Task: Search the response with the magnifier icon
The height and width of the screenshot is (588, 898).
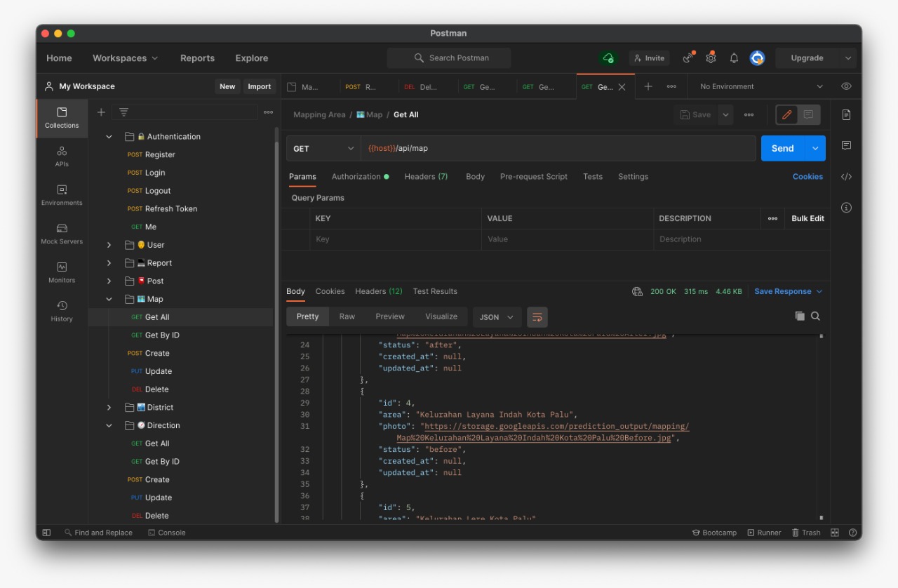Action: click(x=815, y=316)
